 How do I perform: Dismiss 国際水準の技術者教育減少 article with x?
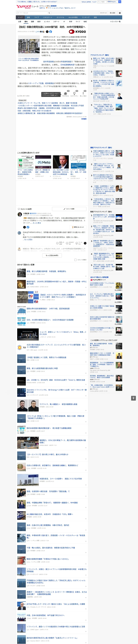[x=86, y=314]
